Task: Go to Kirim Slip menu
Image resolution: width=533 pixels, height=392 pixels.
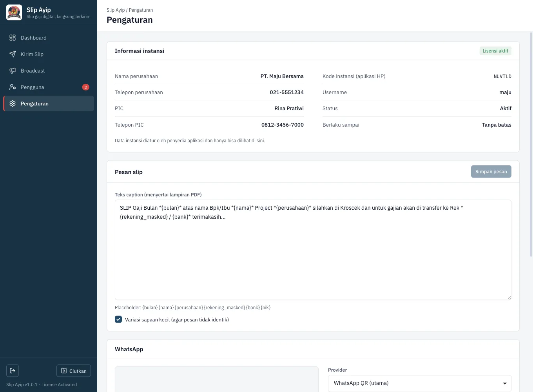Action: pos(49,54)
